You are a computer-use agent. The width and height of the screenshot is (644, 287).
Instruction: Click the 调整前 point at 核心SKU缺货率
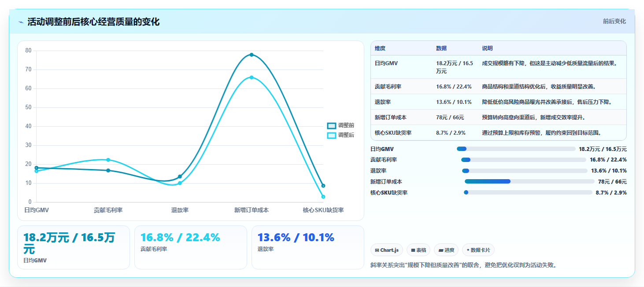323,186
